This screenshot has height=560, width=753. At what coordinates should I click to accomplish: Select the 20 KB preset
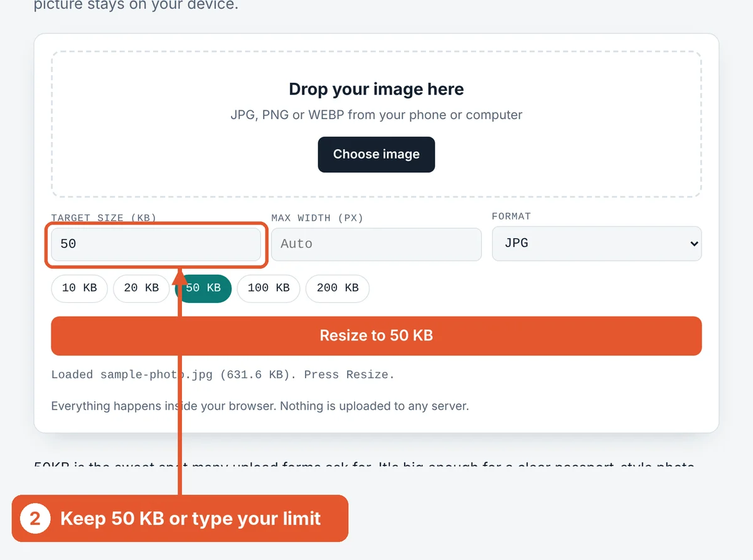click(141, 288)
